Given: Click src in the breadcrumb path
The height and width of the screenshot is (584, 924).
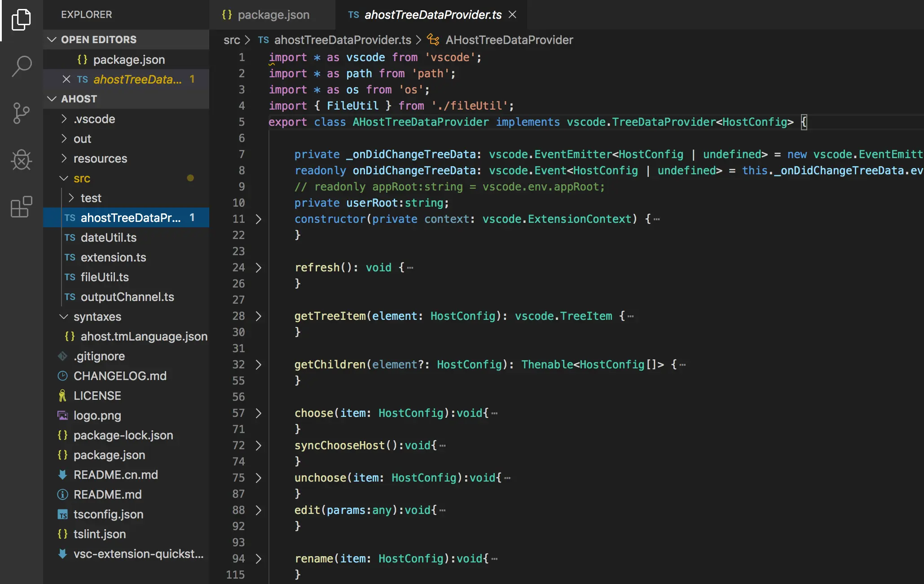Looking at the screenshot, I should pos(232,40).
